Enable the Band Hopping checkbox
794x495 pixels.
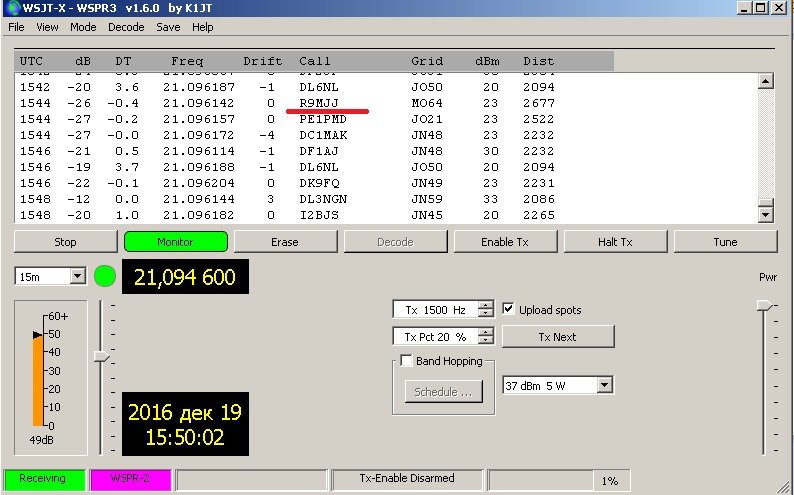406,360
